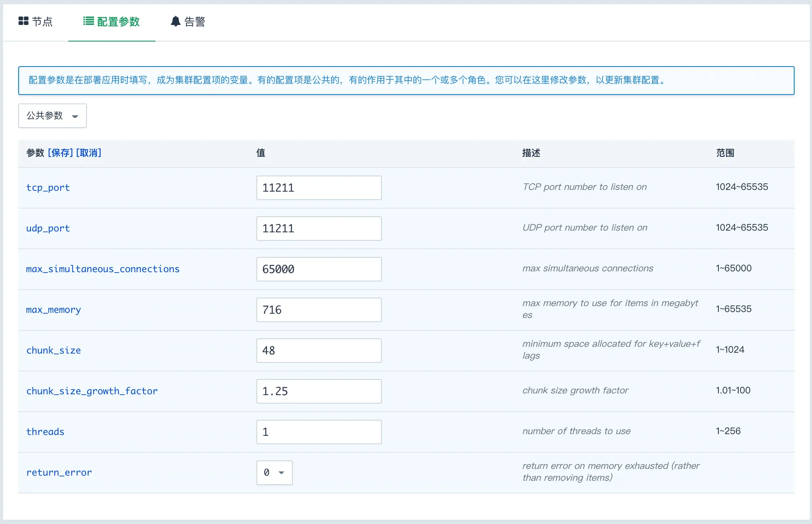Open the return_error value dropdown

[274, 473]
